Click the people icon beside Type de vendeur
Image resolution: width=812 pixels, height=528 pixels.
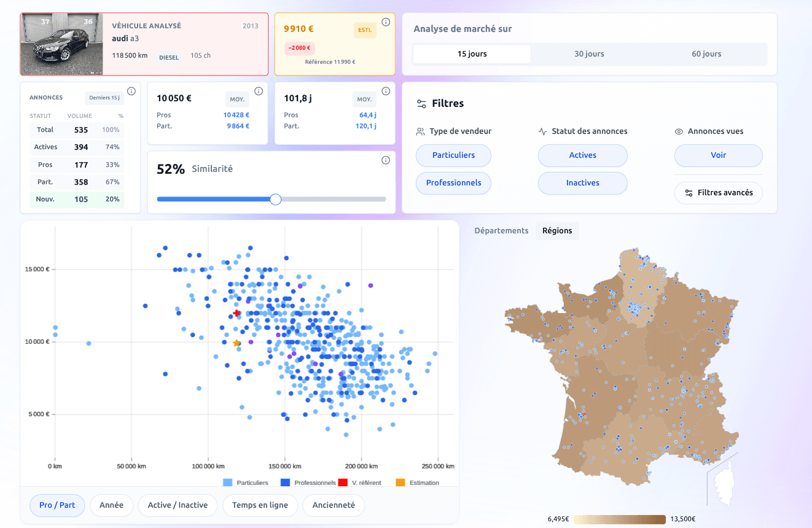(420, 131)
